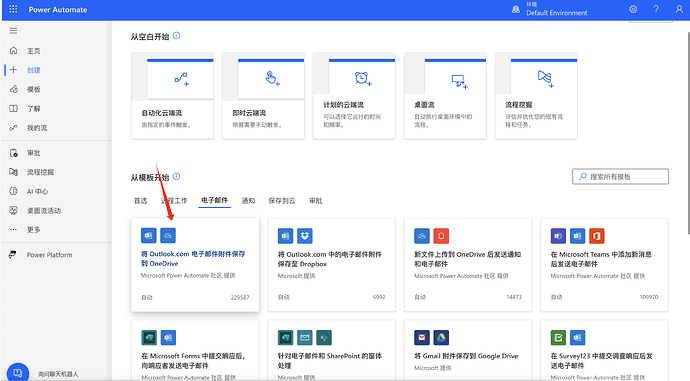
Task: Click OneDrive cloud icon on first template card
Action: [x=168, y=236]
